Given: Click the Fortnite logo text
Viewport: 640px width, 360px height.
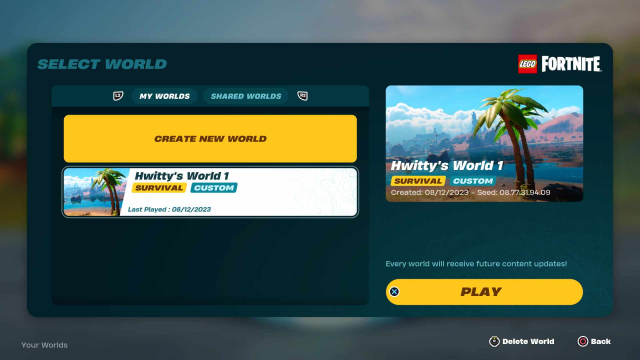Looking at the screenshot, I should [x=571, y=64].
